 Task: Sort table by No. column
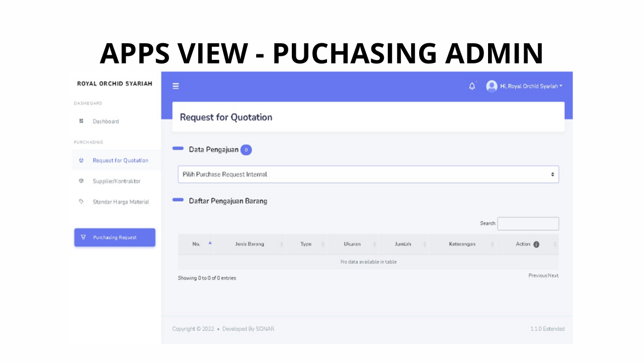click(197, 244)
